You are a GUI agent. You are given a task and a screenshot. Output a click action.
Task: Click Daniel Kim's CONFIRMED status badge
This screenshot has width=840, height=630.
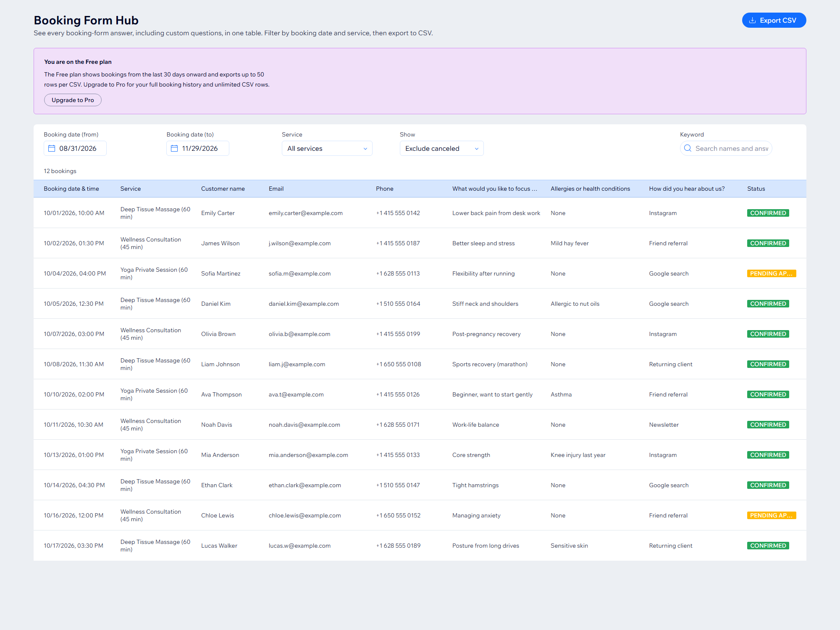point(768,304)
